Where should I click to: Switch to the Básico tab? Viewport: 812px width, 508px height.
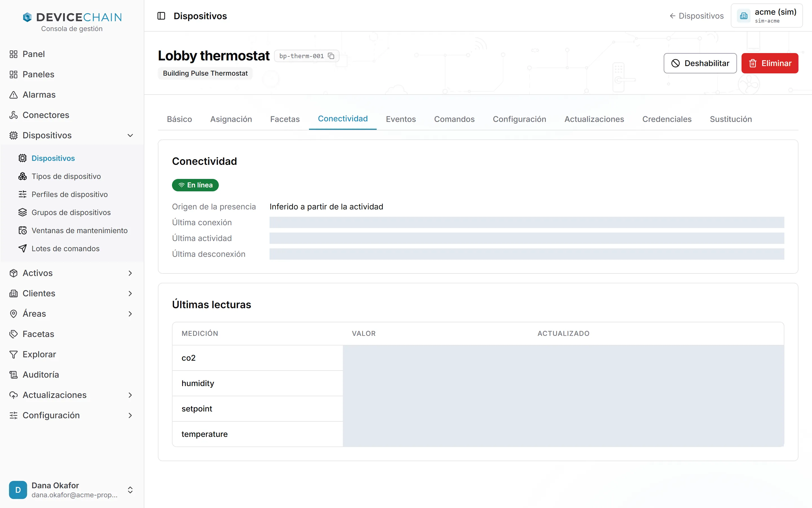pyautogui.click(x=180, y=119)
